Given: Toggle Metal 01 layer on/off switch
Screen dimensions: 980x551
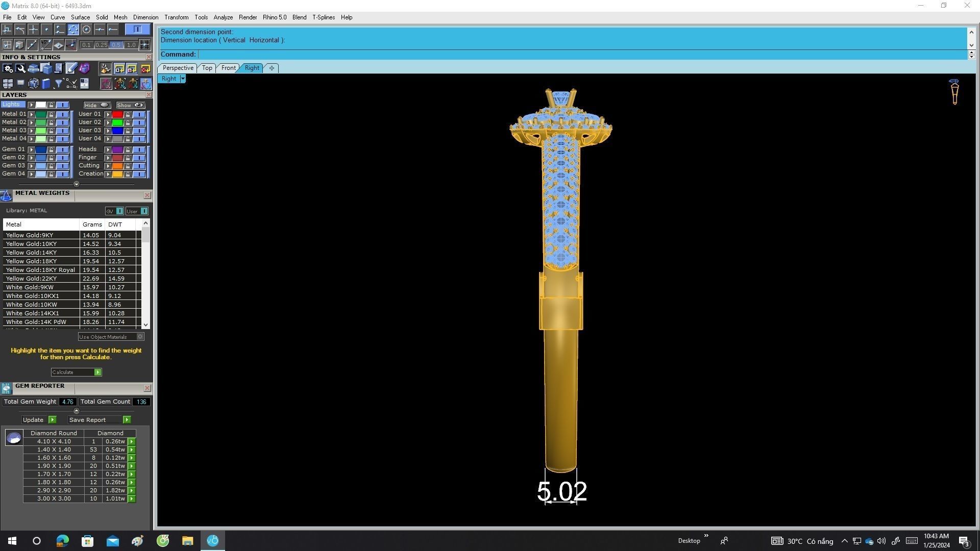Looking at the screenshot, I should (x=62, y=114).
